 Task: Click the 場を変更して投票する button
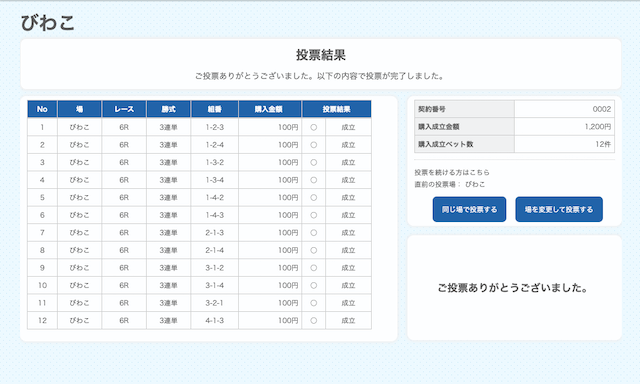559,209
